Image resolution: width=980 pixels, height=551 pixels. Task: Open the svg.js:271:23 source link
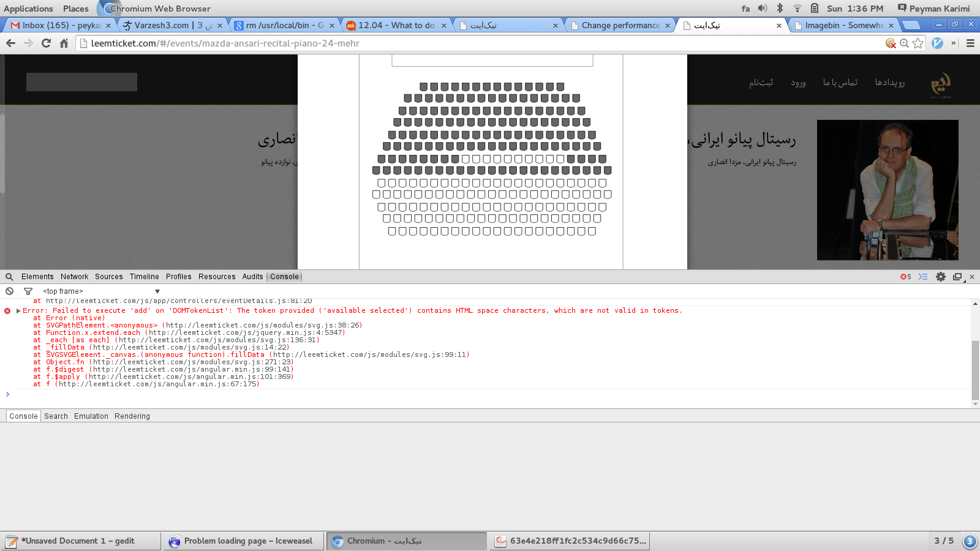click(192, 362)
